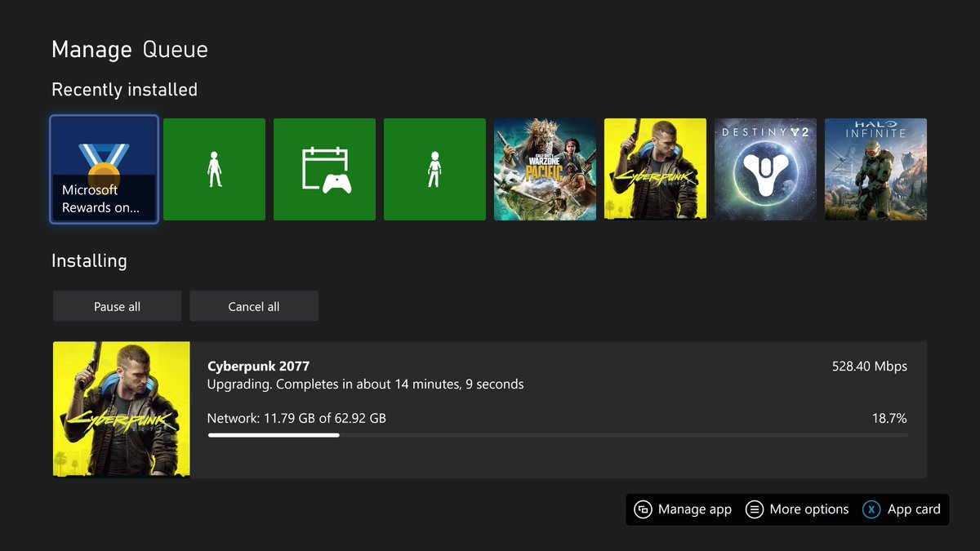Open the Microsoft Rewards on Xbox tile
The image size is (980, 551).
click(x=104, y=169)
